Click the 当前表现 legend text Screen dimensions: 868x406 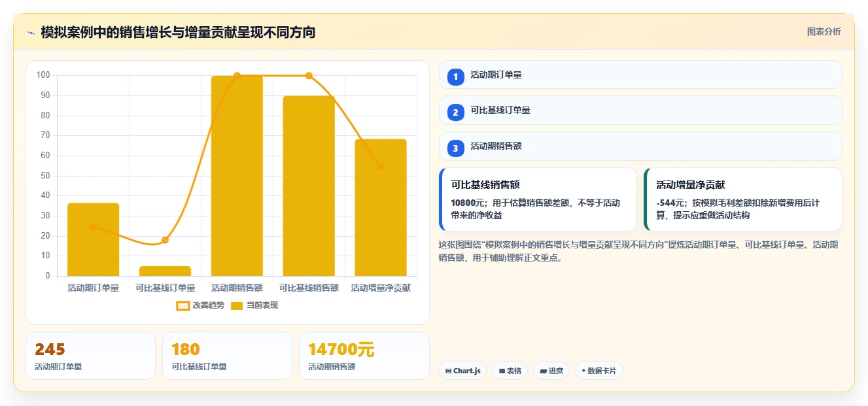pyautogui.click(x=262, y=305)
